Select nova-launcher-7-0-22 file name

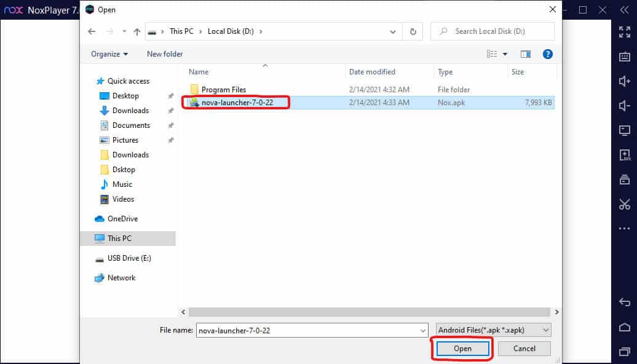(x=237, y=102)
